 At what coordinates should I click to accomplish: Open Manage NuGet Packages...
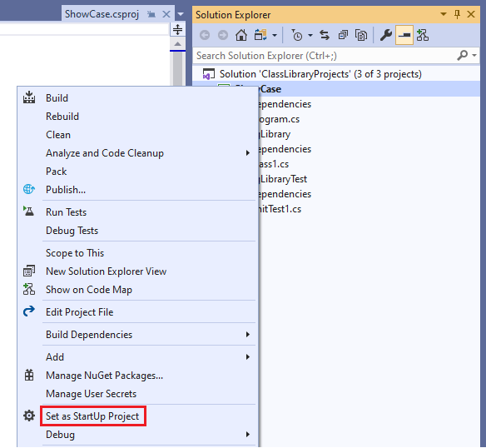tap(104, 376)
